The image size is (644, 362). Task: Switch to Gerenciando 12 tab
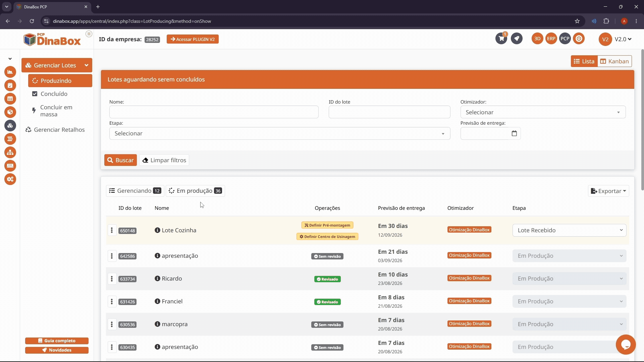pos(135,191)
